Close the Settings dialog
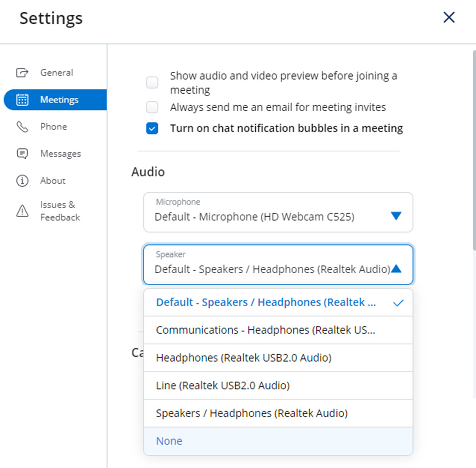Viewport: 476px width, 468px height. (449, 17)
